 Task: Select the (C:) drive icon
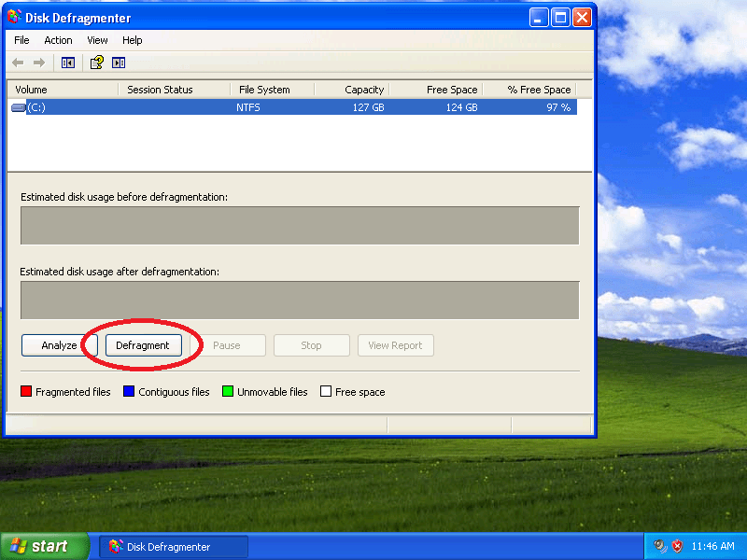(x=18, y=105)
